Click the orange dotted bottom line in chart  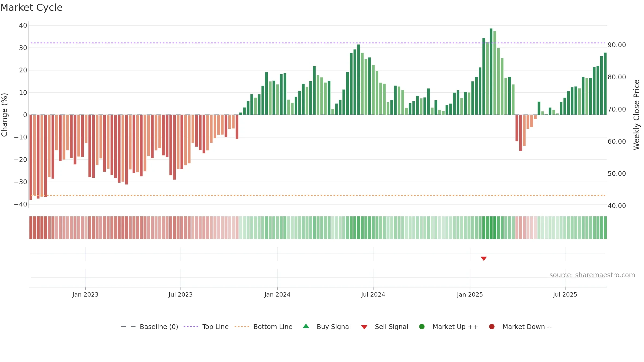click(x=318, y=195)
